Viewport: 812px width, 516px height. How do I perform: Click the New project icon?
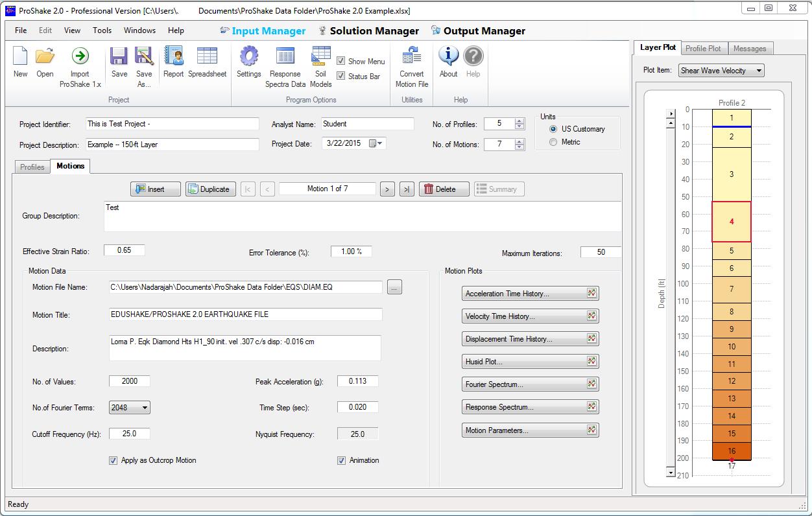[20, 56]
